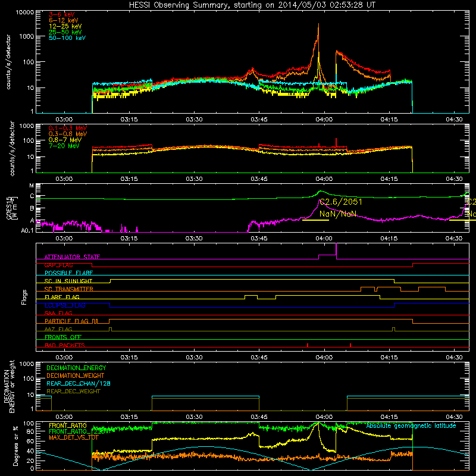Click the attenuator state spike in flags panel
Viewport: 476px width, 476px height.
336,250
